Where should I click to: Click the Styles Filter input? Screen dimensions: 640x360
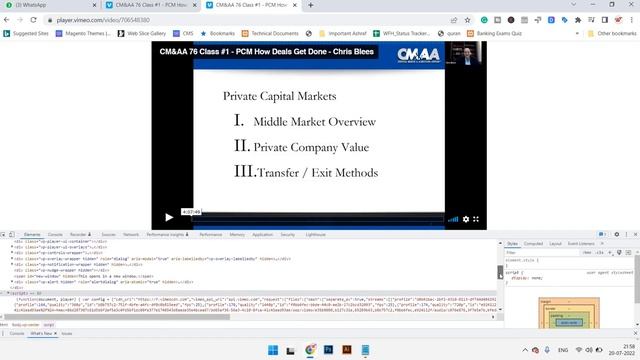pyautogui.click(x=542, y=253)
